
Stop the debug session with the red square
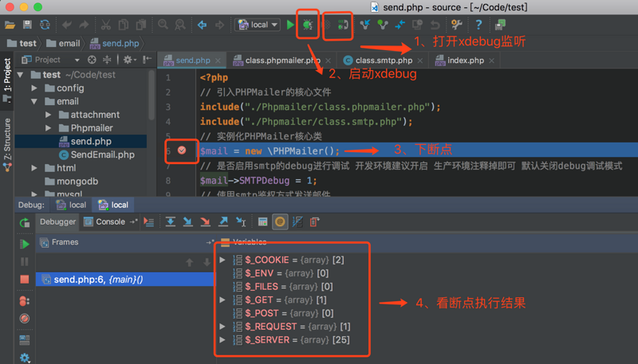(x=25, y=280)
